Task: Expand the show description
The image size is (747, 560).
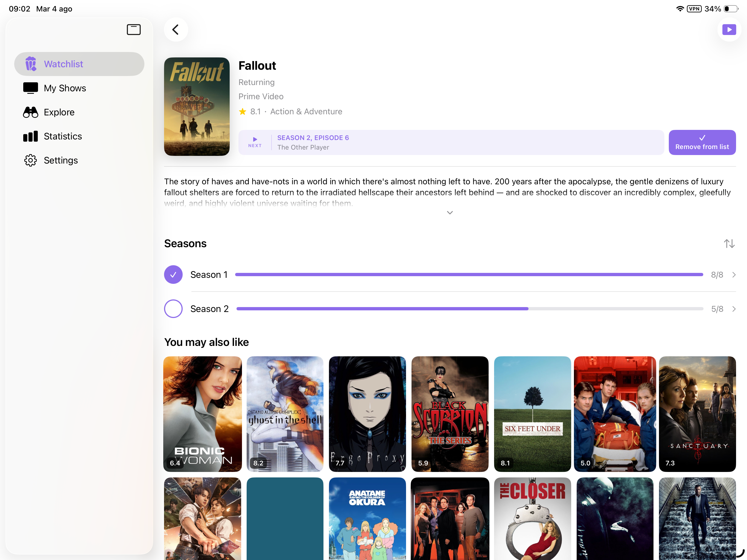Action: (x=450, y=212)
